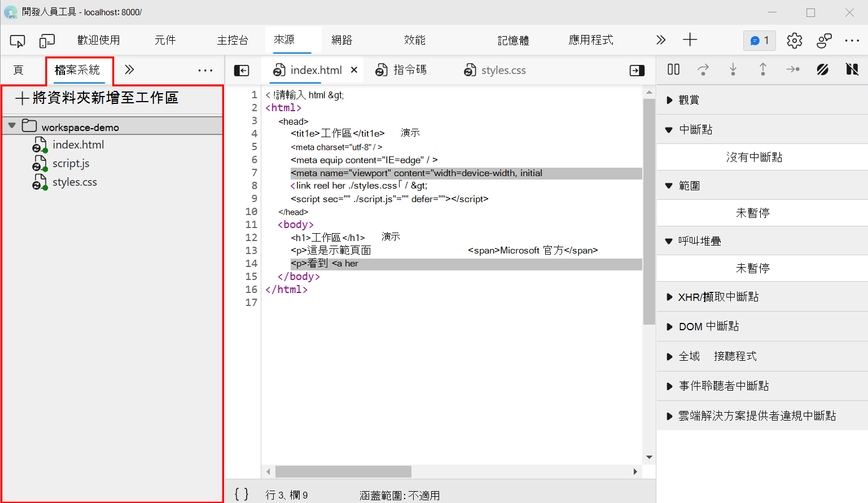Select the 檔案系統 filesystem tab
Viewport: 868px width, 503px height.
(78, 70)
